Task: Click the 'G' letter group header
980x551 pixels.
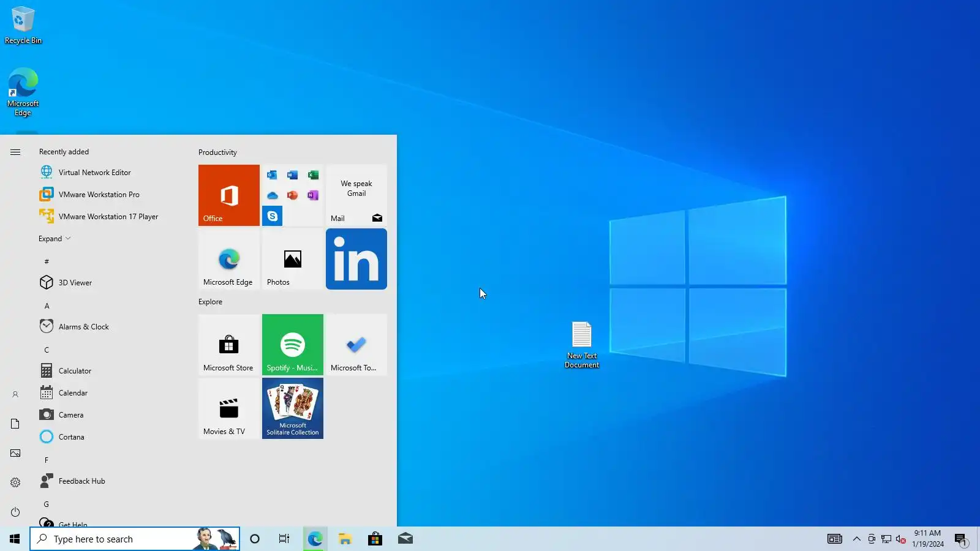Action: point(47,504)
